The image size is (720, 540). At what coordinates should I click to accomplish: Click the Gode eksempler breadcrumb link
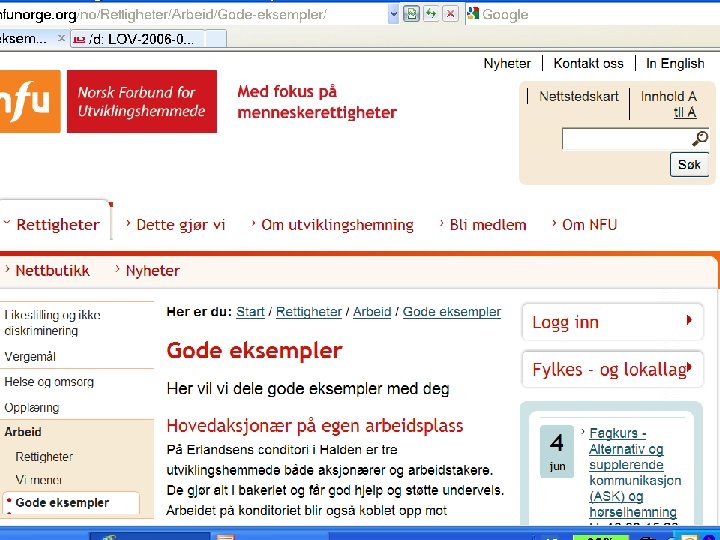click(x=452, y=312)
